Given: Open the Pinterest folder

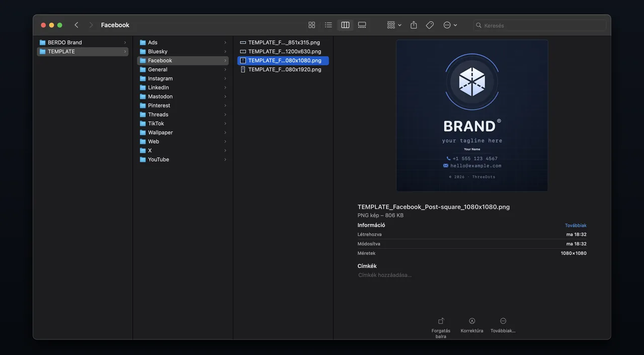Looking at the screenshot, I should pyautogui.click(x=183, y=106).
